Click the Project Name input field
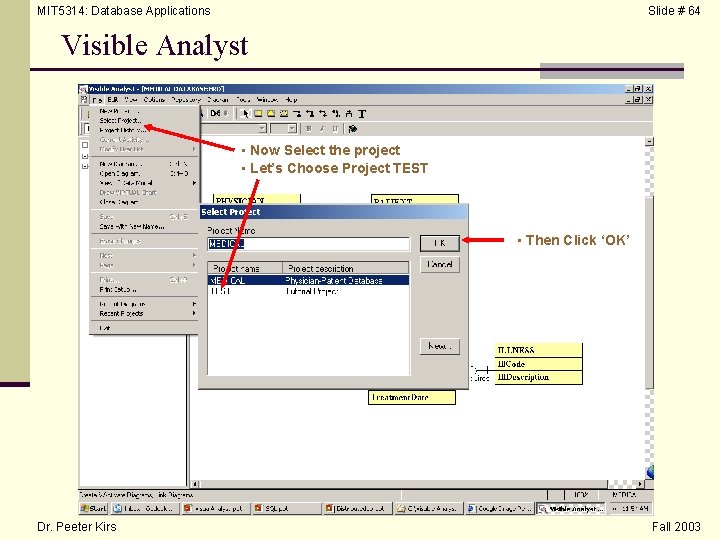The height and width of the screenshot is (540, 720). point(308,244)
